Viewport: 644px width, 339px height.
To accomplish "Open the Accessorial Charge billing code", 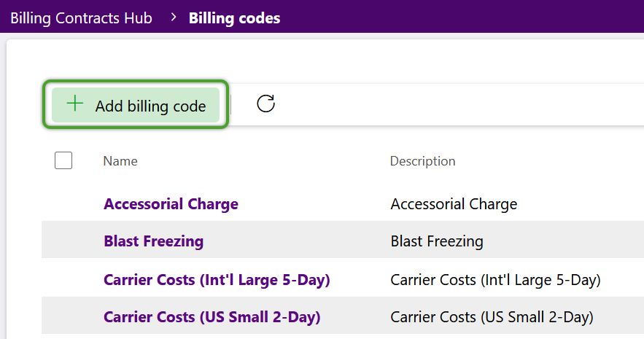I will (x=171, y=204).
